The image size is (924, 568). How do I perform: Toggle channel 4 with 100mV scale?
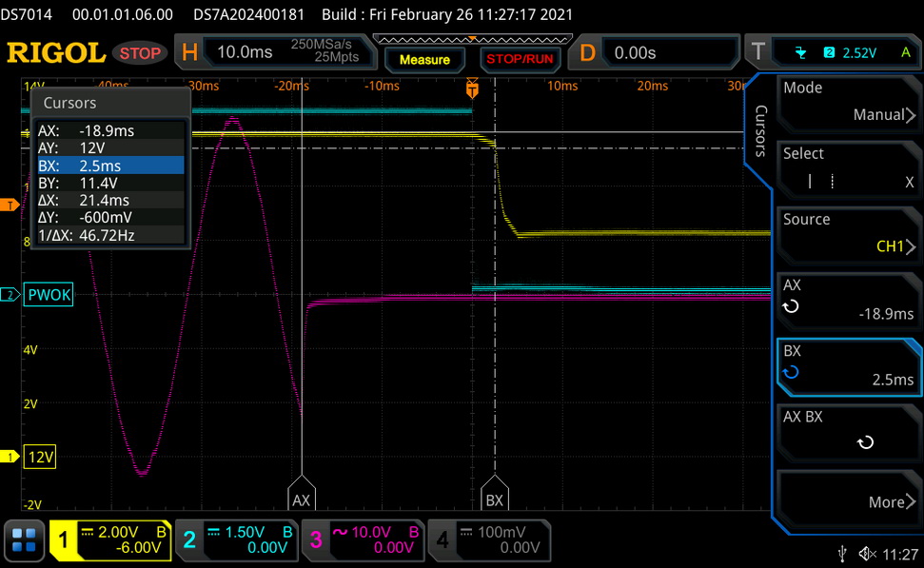click(x=489, y=540)
